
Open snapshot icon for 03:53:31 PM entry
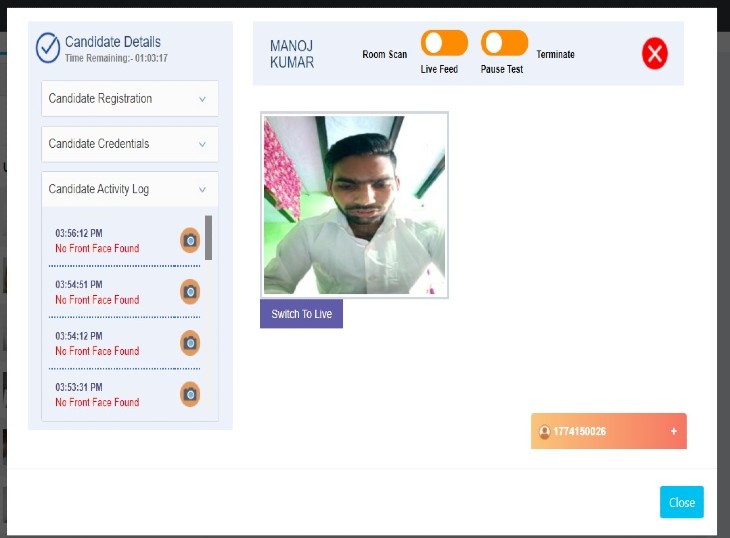(x=190, y=394)
